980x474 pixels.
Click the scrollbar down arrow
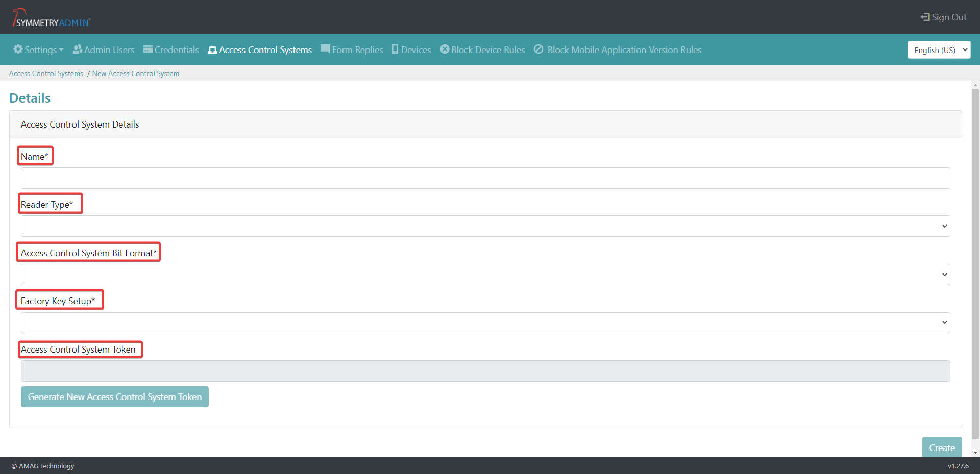975,453
